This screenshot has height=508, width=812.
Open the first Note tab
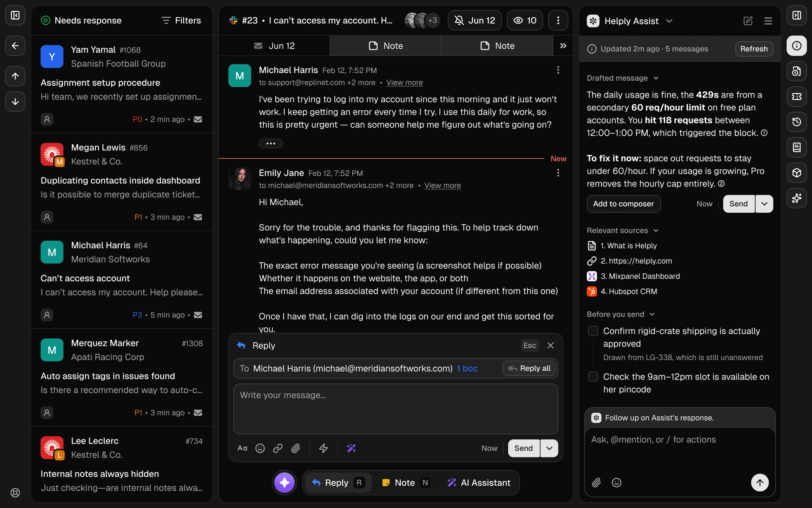(385, 46)
